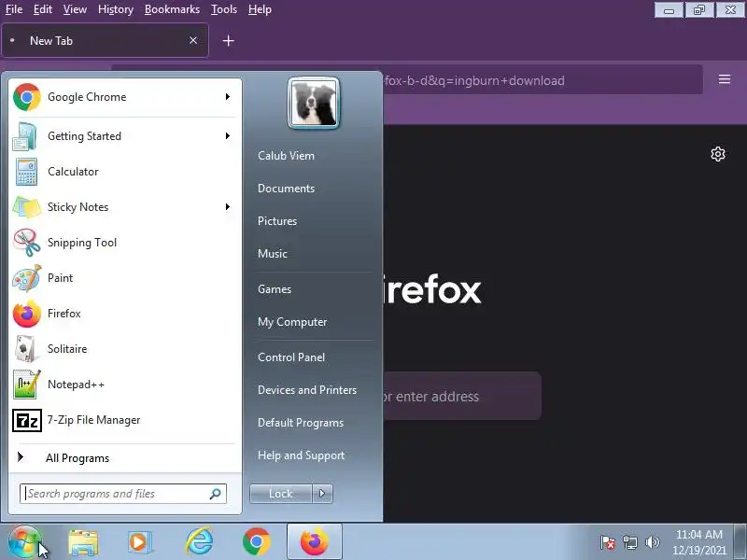Viewport: 747px width, 560px height.
Task: Open Windows Media Player on taskbar
Action: tap(140, 542)
